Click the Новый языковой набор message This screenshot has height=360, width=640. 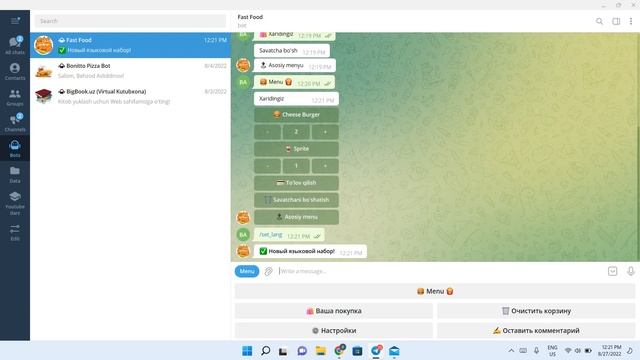310,251
